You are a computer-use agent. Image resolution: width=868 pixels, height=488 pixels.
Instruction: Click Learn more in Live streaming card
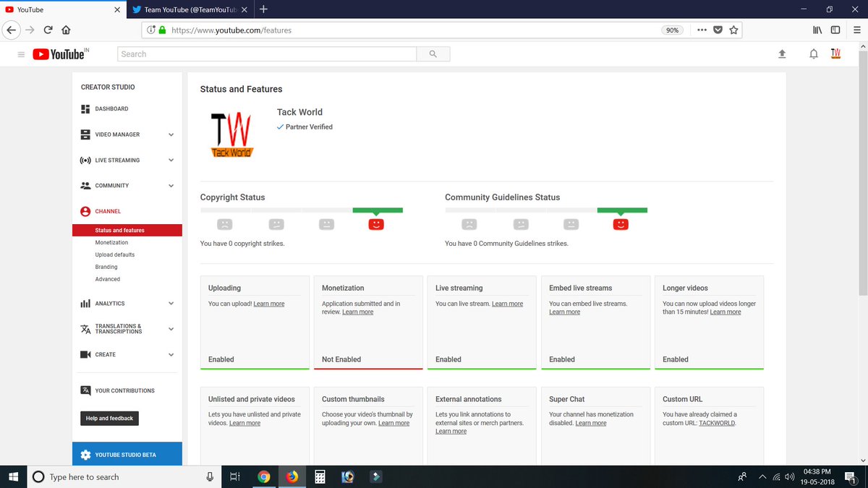coord(507,304)
